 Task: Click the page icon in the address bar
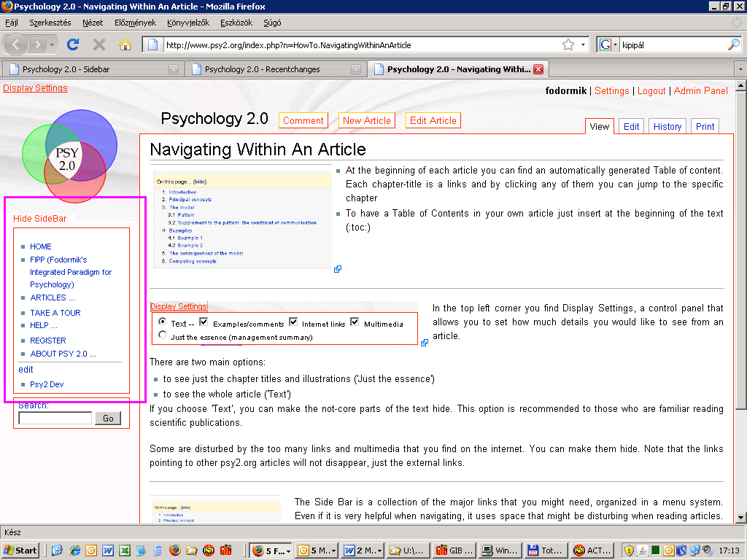pos(153,44)
